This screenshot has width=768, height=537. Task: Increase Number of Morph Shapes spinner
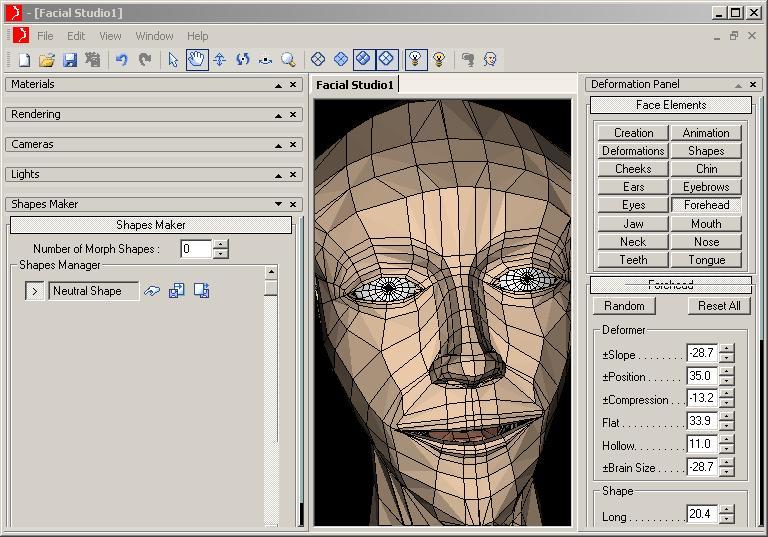(x=221, y=244)
